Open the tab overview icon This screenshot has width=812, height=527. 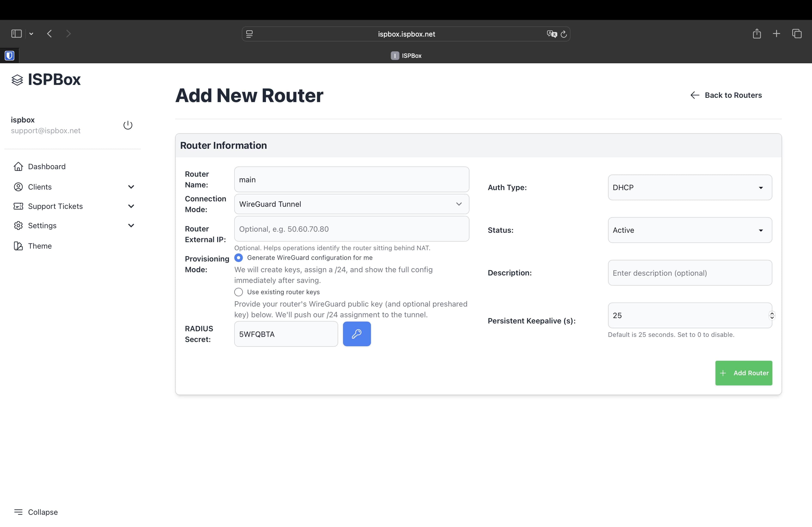(x=796, y=34)
